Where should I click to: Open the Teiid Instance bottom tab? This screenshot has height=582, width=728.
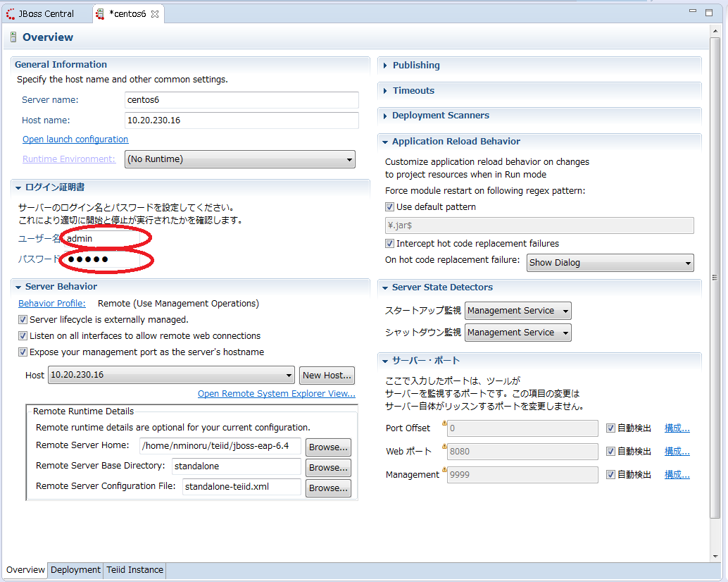coord(134,570)
